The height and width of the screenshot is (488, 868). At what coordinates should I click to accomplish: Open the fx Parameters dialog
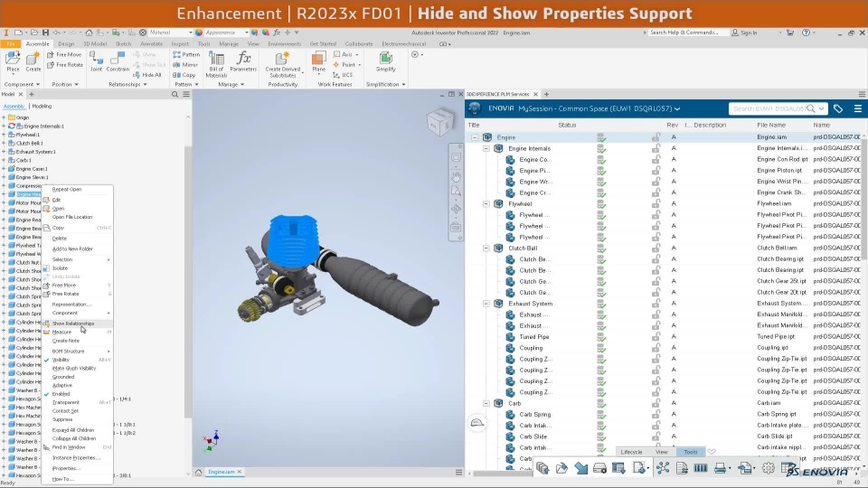pyautogui.click(x=243, y=61)
